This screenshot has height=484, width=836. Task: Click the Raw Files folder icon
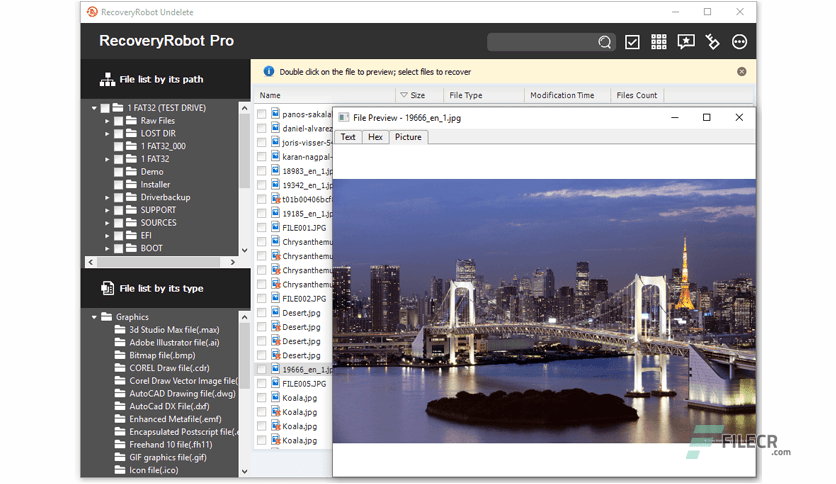click(x=131, y=120)
